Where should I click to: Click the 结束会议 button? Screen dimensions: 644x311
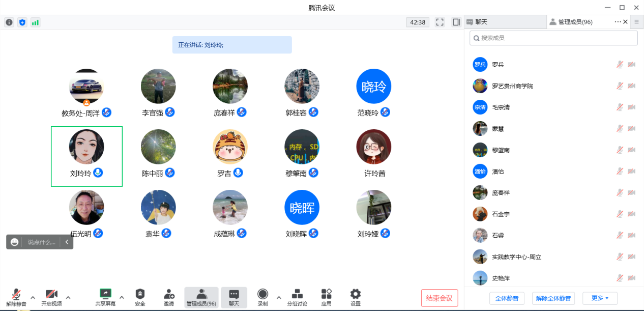[x=439, y=298]
